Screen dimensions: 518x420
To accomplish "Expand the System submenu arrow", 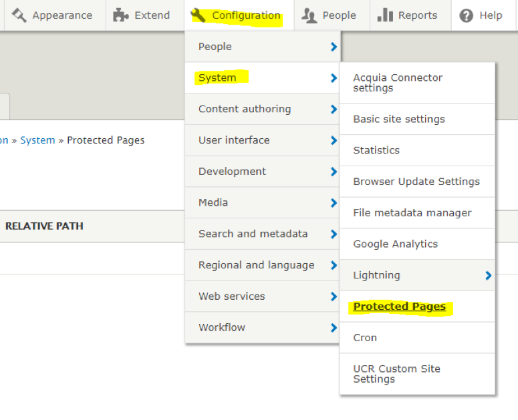I will point(334,78).
